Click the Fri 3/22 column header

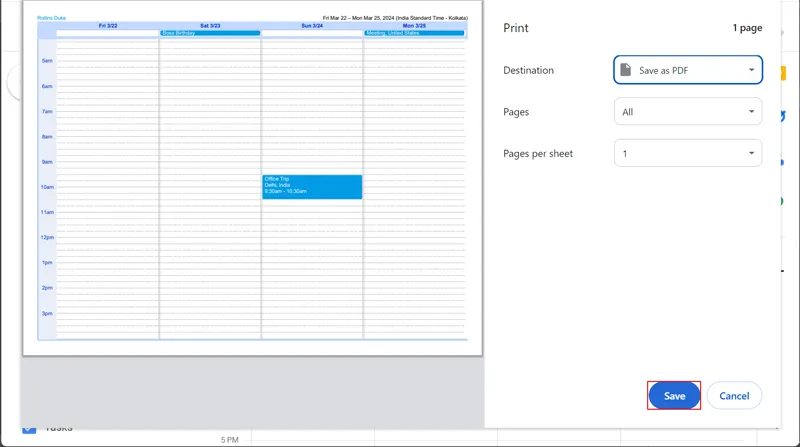coord(108,25)
